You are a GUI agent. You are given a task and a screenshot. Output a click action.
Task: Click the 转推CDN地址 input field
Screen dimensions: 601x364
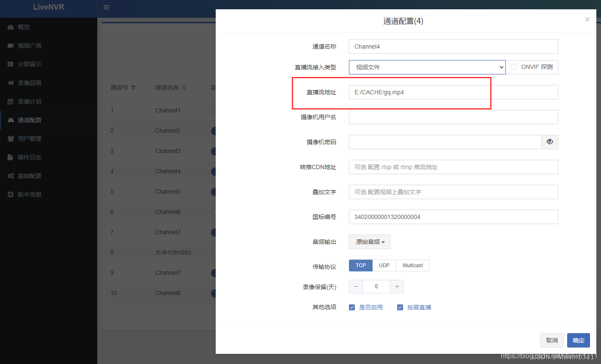point(453,167)
